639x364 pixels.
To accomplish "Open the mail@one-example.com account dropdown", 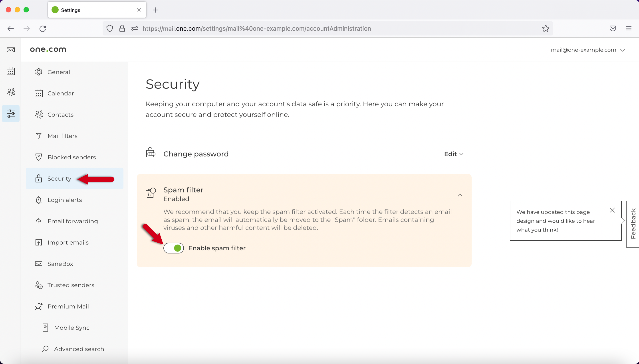I will [587, 50].
